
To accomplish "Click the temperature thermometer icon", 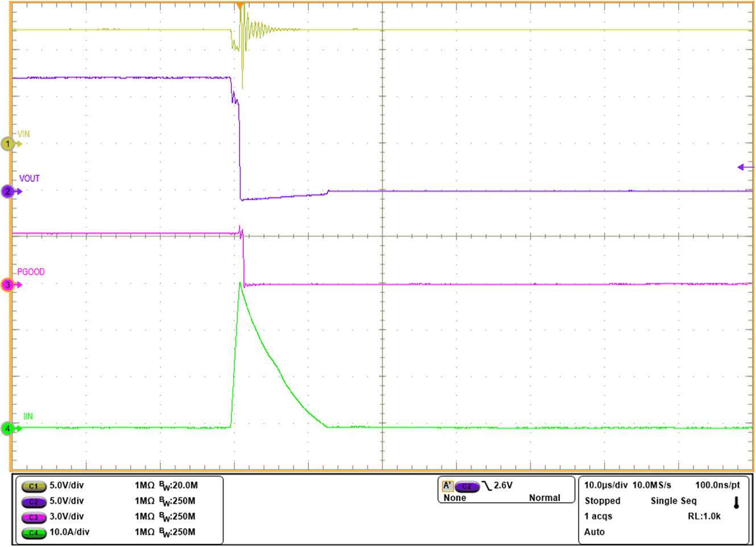I will pos(737,501).
